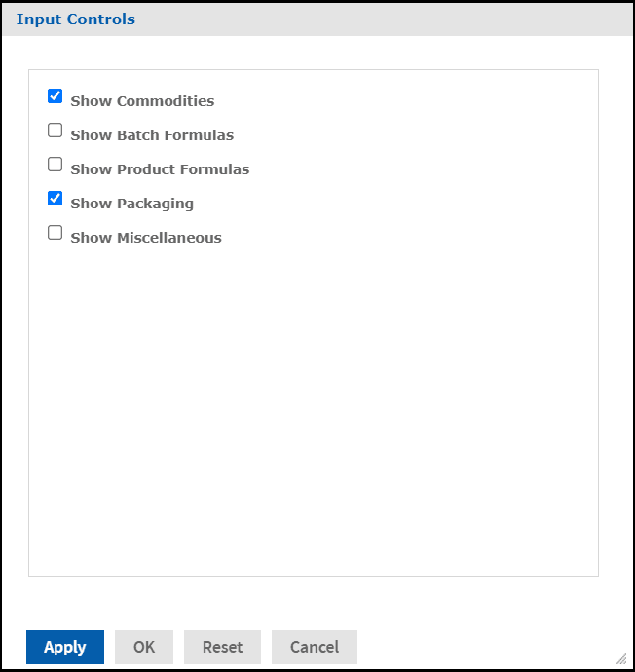Enable the Show Batch Formulas checkbox
Screen dimensions: 635x672
point(56,131)
